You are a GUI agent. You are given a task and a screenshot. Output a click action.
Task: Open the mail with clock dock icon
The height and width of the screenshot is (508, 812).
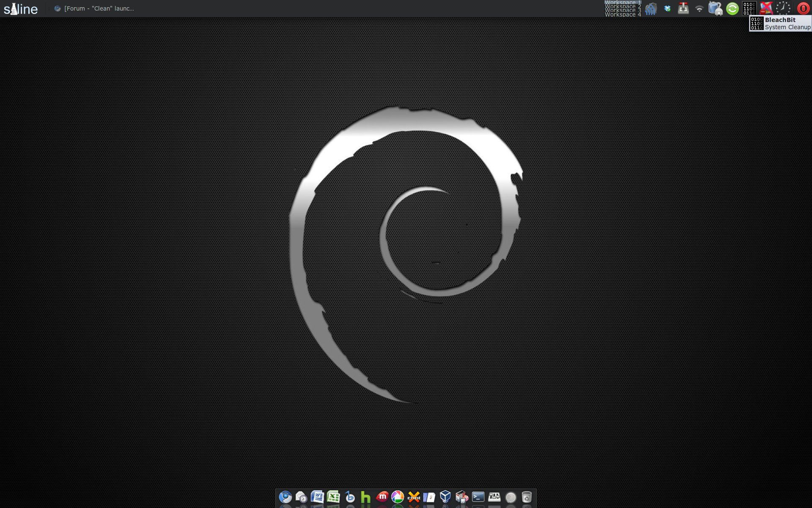301,497
